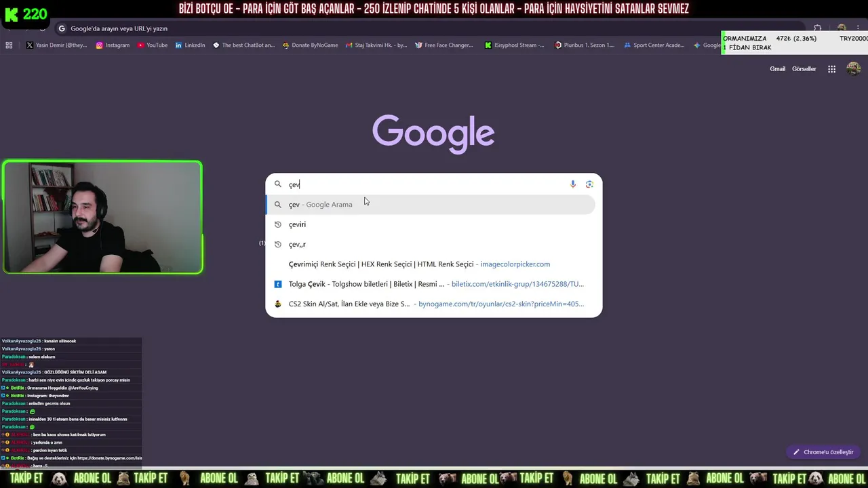Open ISisyphosI Stream bookmark
This screenshot has height=488, width=868.
[x=514, y=45]
